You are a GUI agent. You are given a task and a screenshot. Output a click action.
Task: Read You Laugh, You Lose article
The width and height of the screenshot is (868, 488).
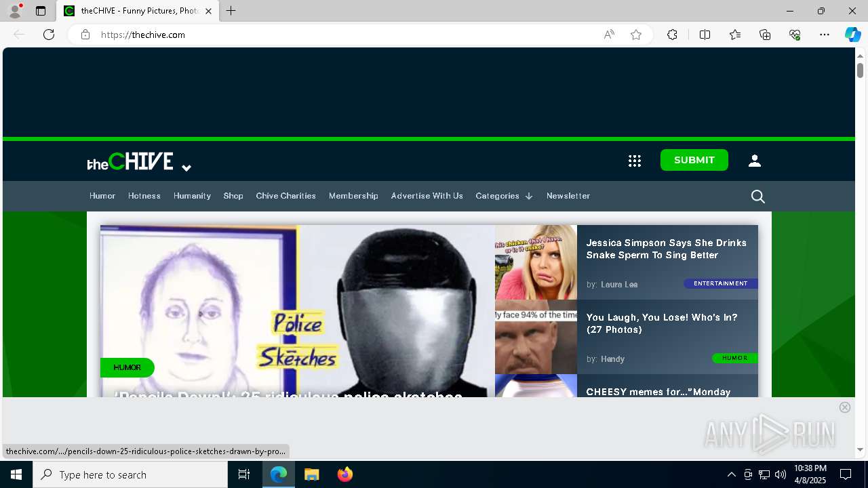[x=662, y=323]
